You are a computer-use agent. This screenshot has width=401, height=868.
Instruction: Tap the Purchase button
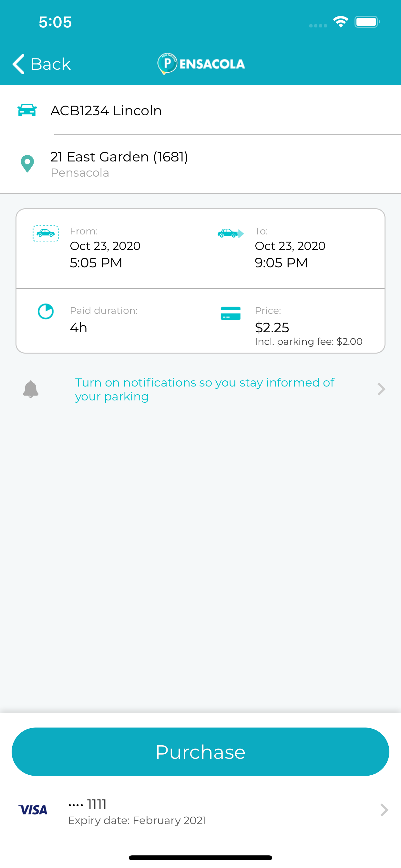(x=200, y=752)
